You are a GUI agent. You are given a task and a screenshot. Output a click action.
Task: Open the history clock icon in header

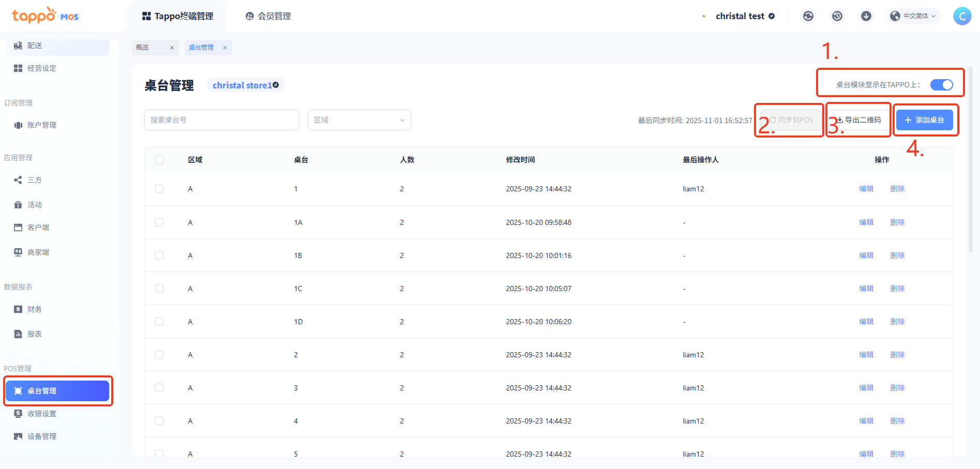[x=837, y=16]
